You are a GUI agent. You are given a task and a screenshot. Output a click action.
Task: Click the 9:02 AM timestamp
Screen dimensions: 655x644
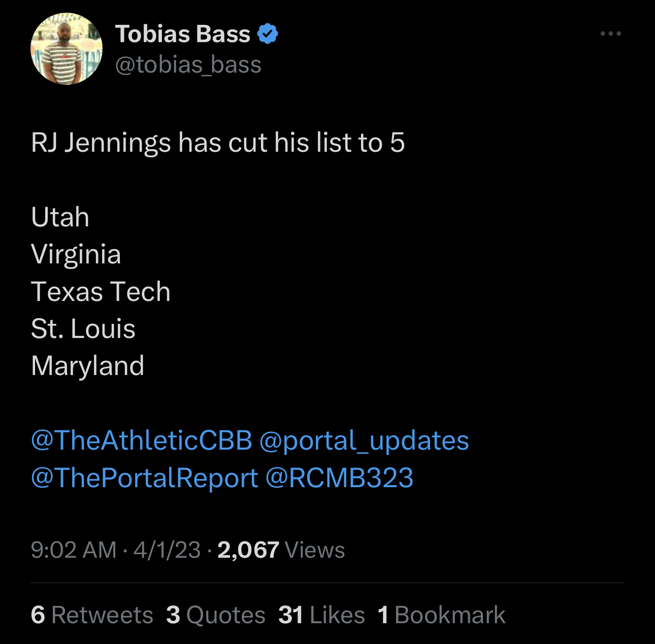74,550
